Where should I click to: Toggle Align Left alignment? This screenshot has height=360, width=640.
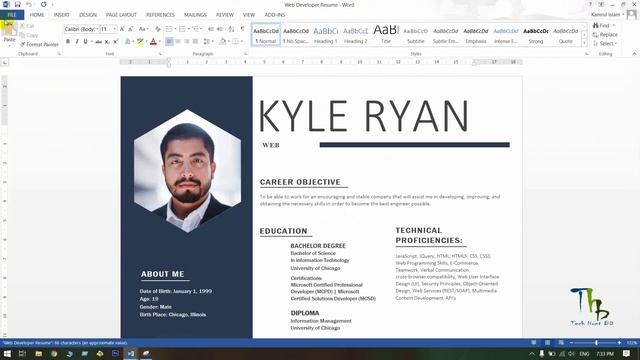point(169,42)
